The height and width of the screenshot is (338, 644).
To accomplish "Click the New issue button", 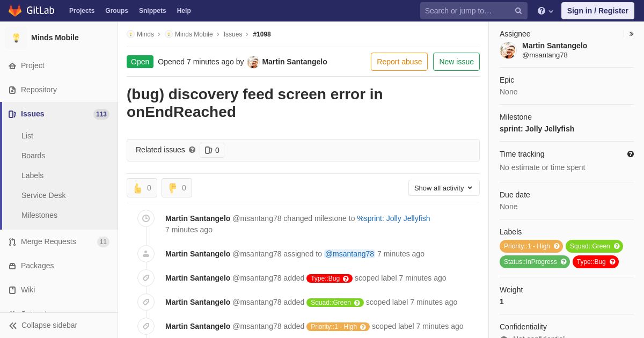I will (456, 62).
